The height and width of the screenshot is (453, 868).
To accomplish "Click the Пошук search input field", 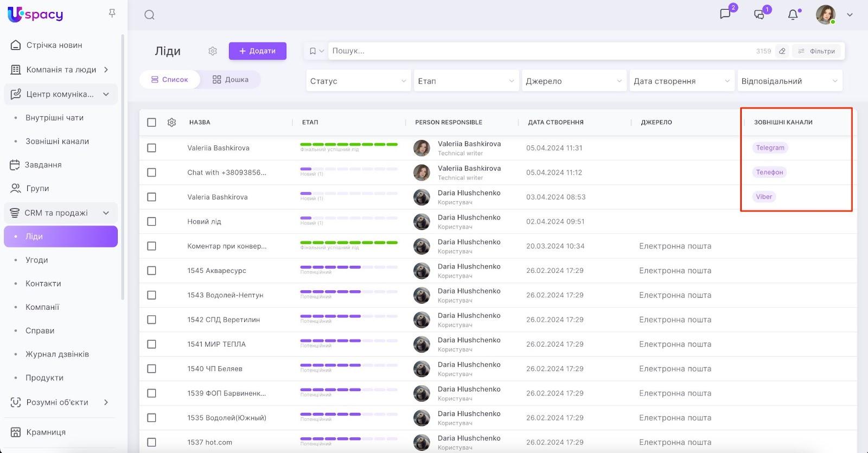I will click(537, 51).
